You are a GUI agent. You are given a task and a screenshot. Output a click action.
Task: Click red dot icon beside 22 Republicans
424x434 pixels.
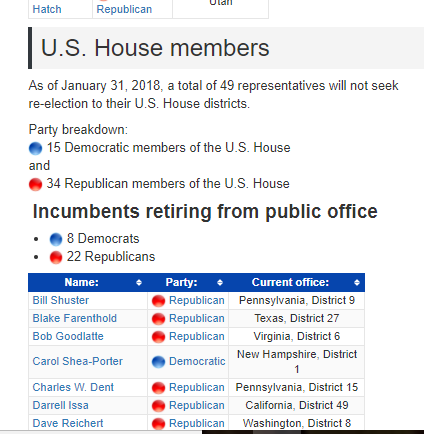click(56, 257)
